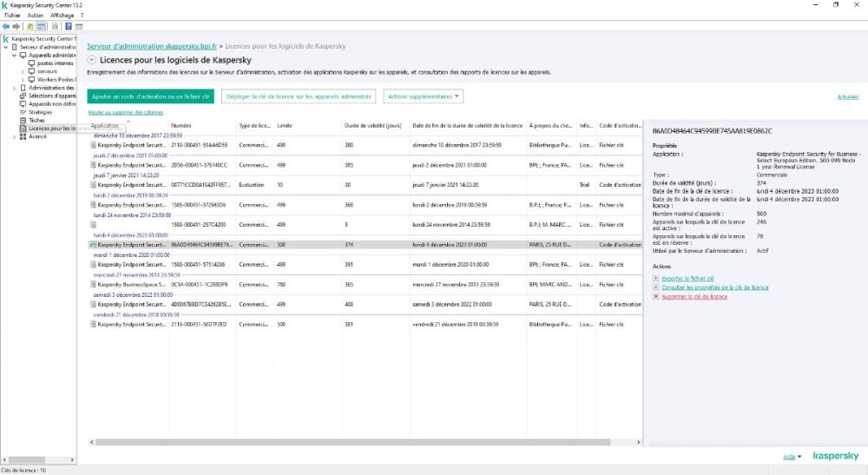868x475 pixels.
Task: Expand the Avancé tree node
Action: coord(15,136)
